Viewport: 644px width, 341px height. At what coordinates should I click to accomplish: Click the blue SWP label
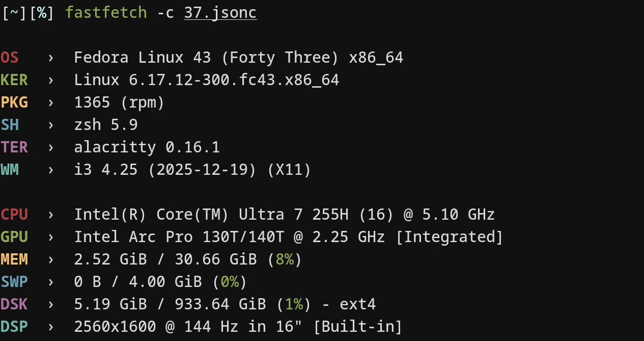pos(14,282)
